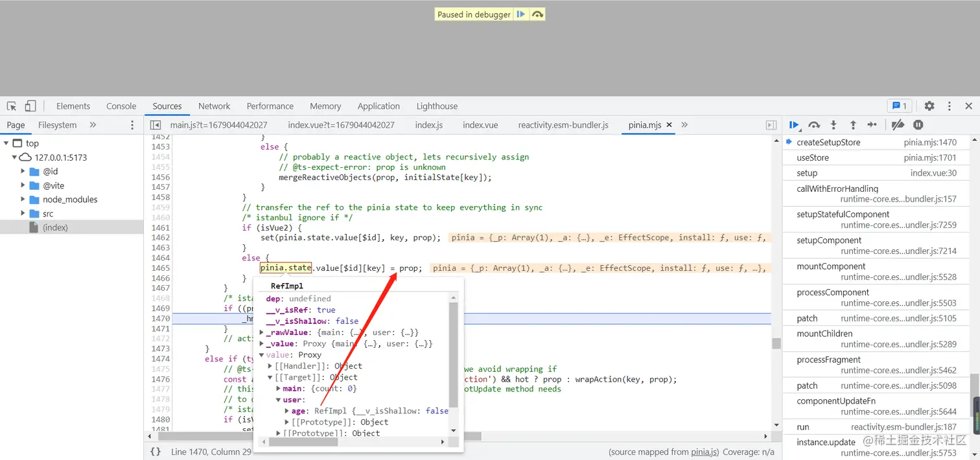The height and width of the screenshot is (460, 980).
Task: Select componentUpdateFn call stack frame
Action: (877, 406)
